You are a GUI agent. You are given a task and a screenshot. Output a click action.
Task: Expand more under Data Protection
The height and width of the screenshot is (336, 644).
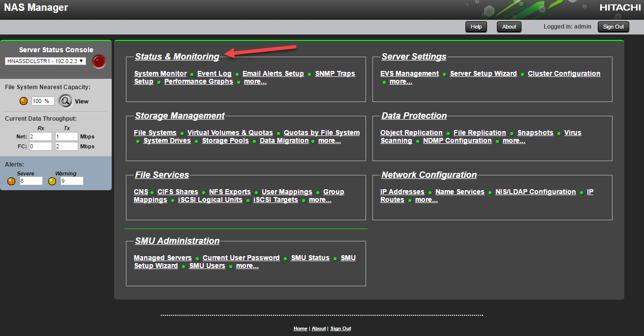pos(514,140)
